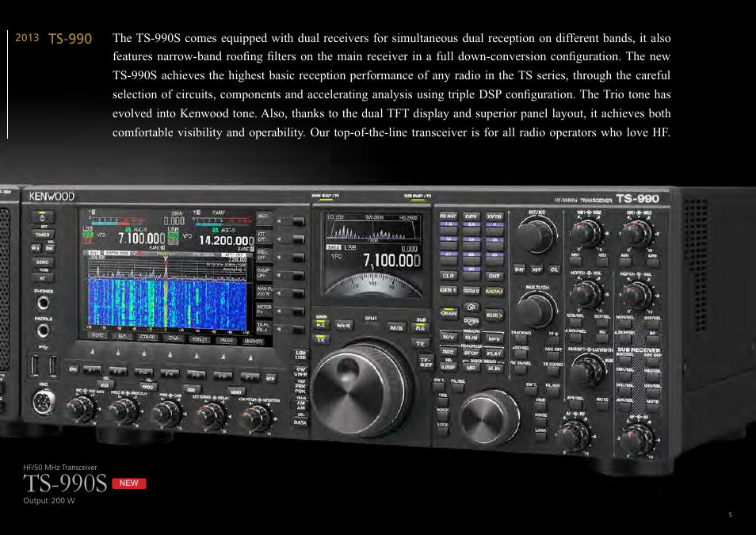Image resolution: width=756 pixels, height=535 pixels.
Task: Click the arrow key beside ATT OFF
Action: (299, 239)
